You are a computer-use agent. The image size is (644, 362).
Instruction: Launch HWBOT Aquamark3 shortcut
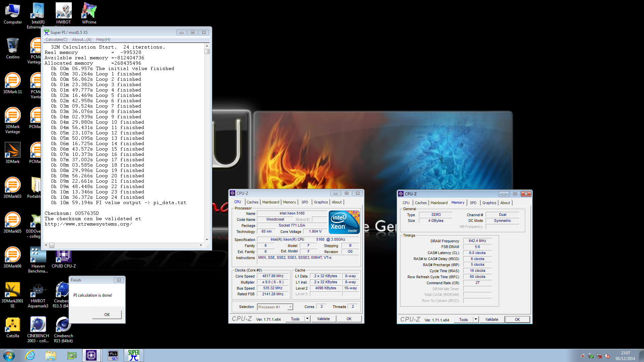coord(38,295)
